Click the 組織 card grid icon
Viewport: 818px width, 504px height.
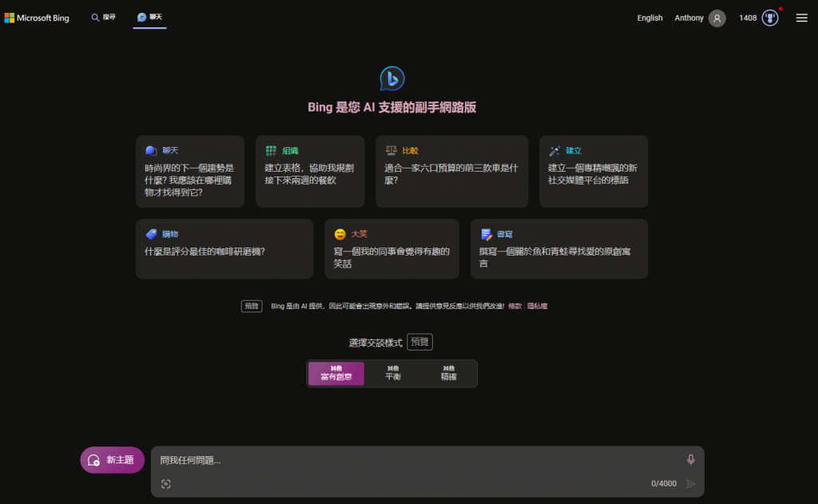coord(271,151)
